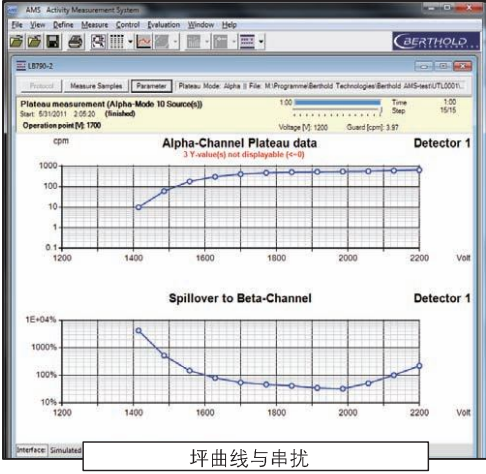Expand dropdown arrow beside purple table icon
Image resolution: width=486 pixels, height=474 pixels.
point(261,42)
